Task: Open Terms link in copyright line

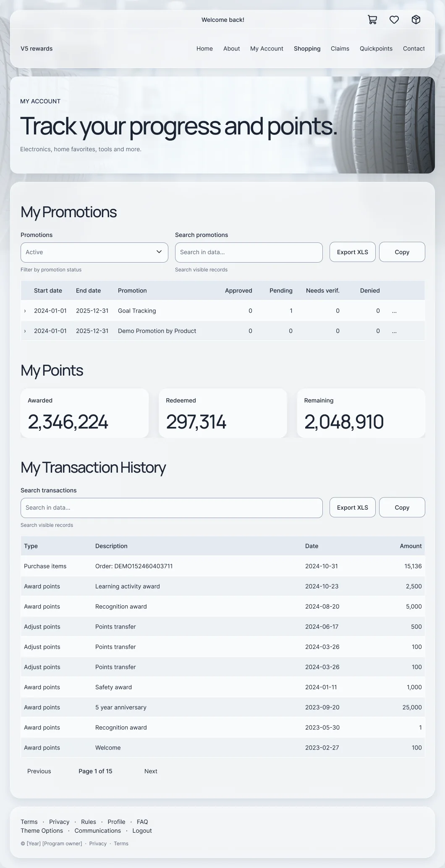Action: pos(121,844)
